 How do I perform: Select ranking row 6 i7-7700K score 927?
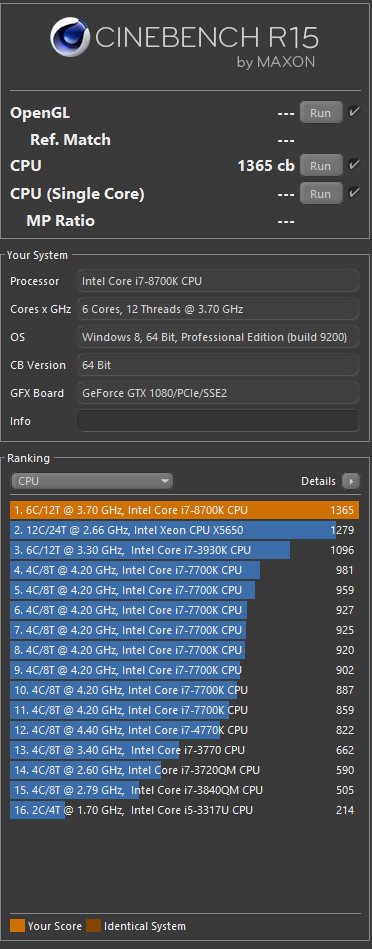click(x=184, y=610)
